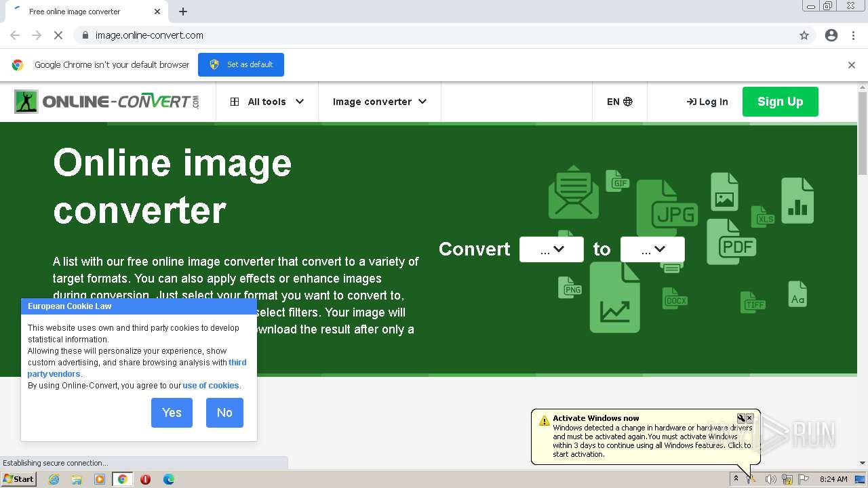
Task: Launch Internet Explorer from the taskbar
Action: [x=54, y=479]
